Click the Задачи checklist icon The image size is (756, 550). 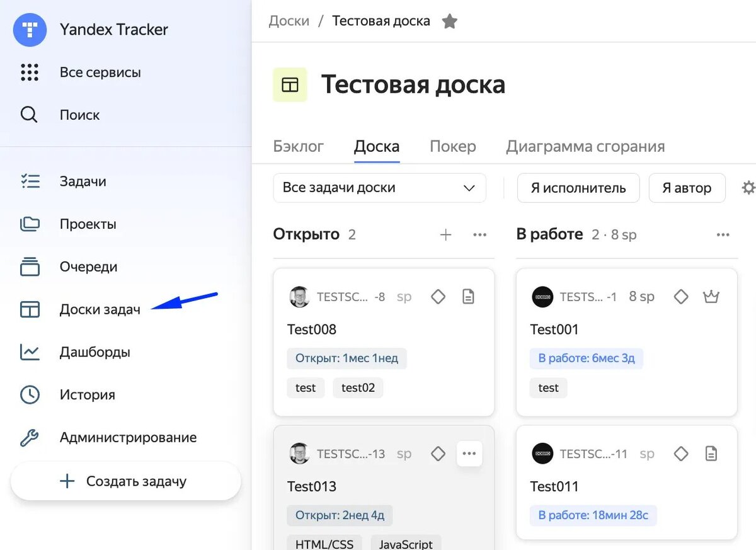tap(30, 181)
